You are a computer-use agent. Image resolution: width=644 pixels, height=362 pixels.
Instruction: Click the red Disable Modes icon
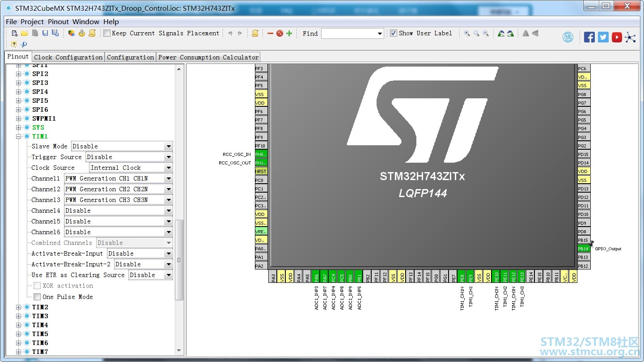click(x=280, y=34)
